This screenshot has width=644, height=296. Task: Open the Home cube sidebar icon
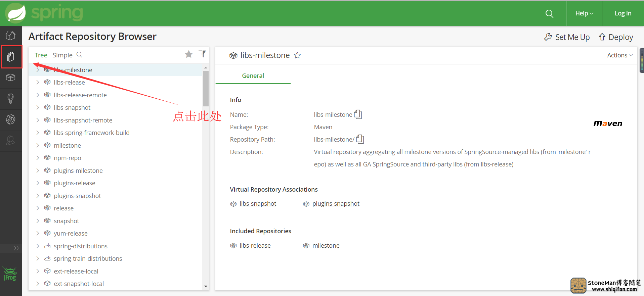11,36
